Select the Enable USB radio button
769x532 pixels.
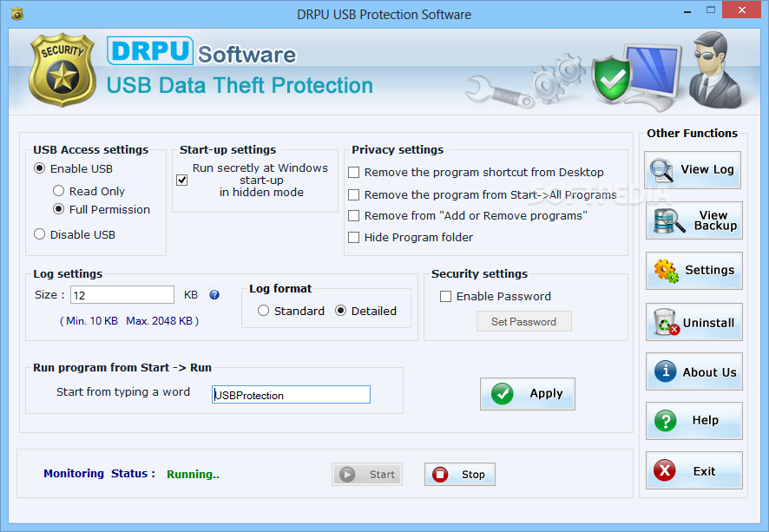39,168
